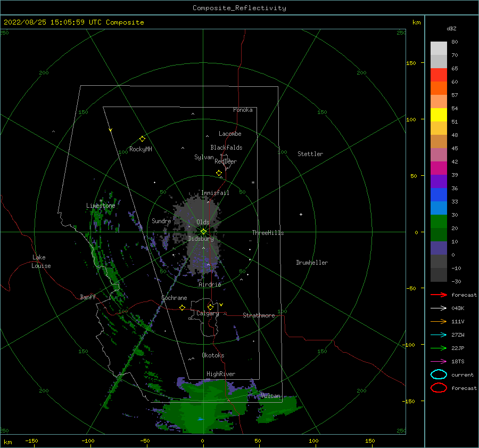Click the Sundre city label
Viewport: 479px width, 448px height.
(161, 221)
